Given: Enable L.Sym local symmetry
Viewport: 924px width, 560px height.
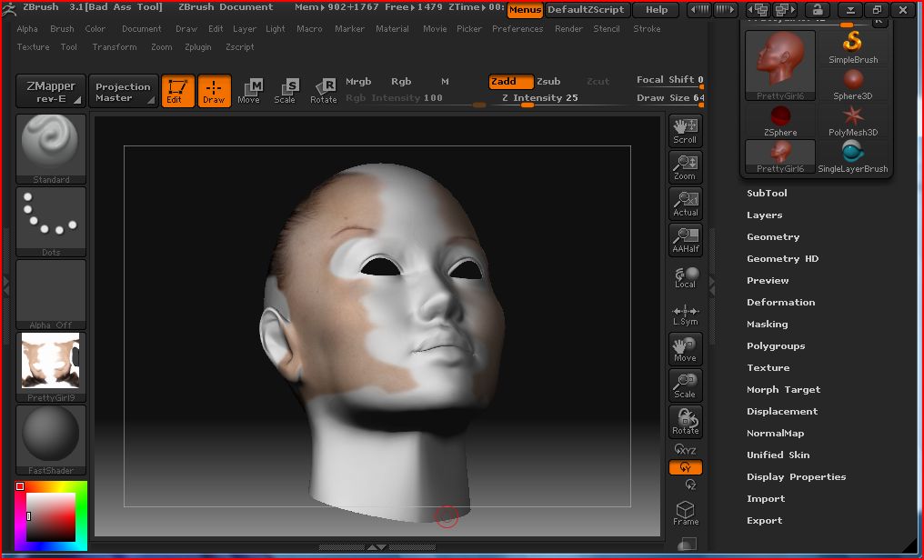Looking at the screenshot, I should (685, 314).
